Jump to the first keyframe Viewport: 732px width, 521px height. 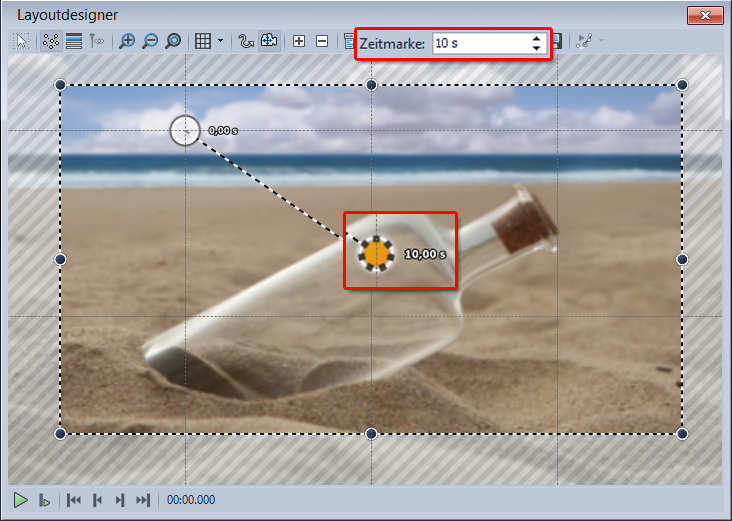(74, 500)
